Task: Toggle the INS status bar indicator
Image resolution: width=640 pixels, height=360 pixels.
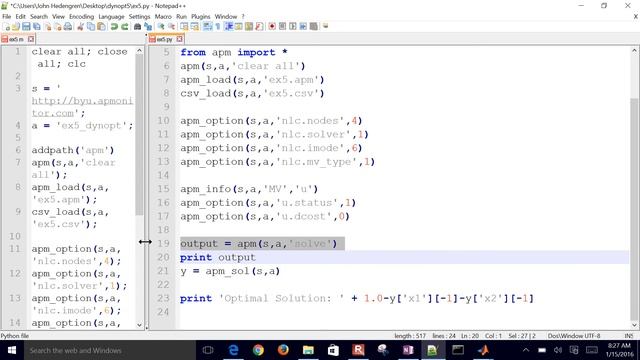Action: [x=629, y=336]
